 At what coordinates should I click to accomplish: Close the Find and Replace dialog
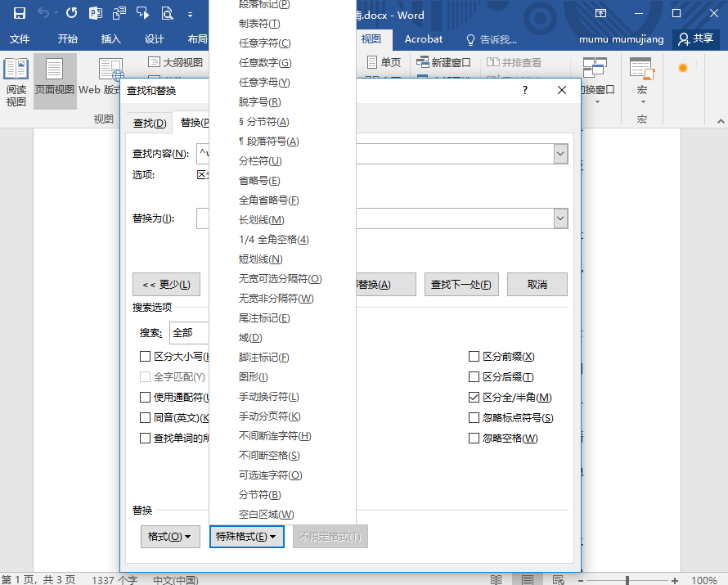(x=562, y=90)
